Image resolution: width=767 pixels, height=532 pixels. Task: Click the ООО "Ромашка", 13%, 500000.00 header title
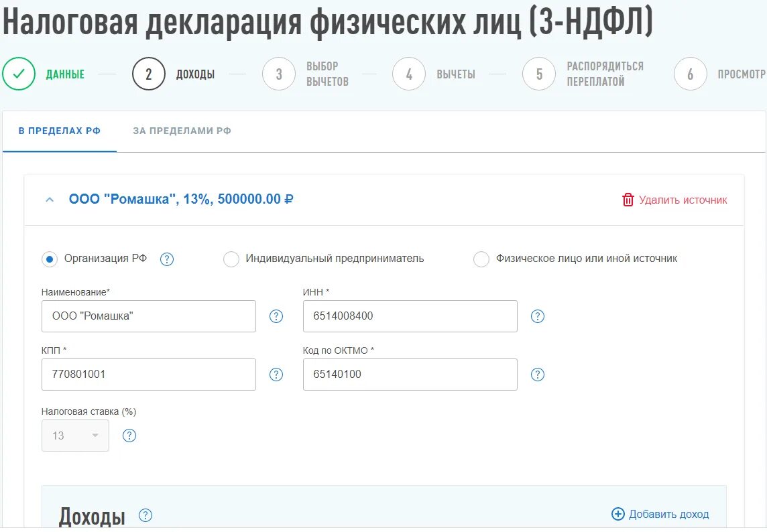[x=181, y=199]
